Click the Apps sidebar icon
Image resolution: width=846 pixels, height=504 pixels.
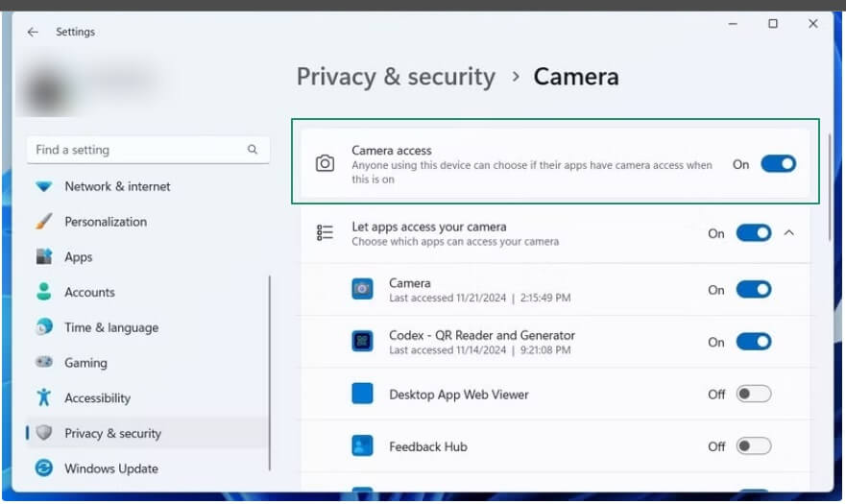pyautogui.click(x=44, y=256)
